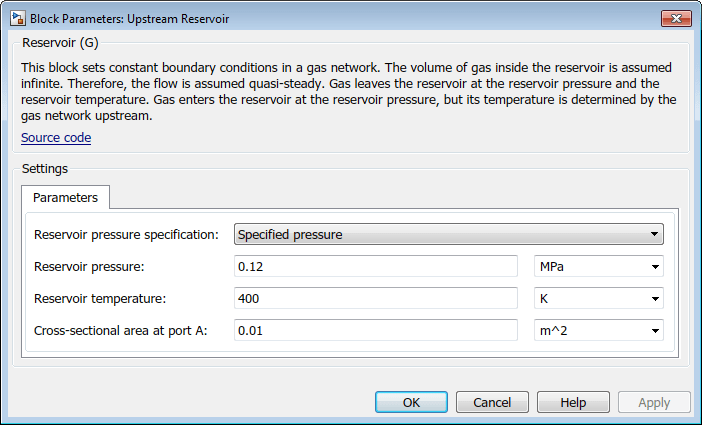
Task: Click the Settings group label
Action: point(44,169)
